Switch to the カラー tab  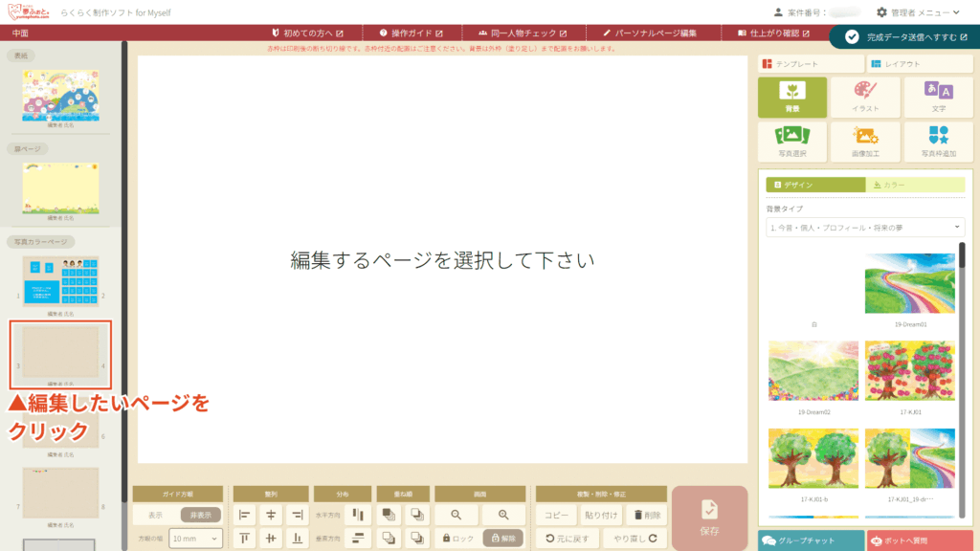coord(911,185)
